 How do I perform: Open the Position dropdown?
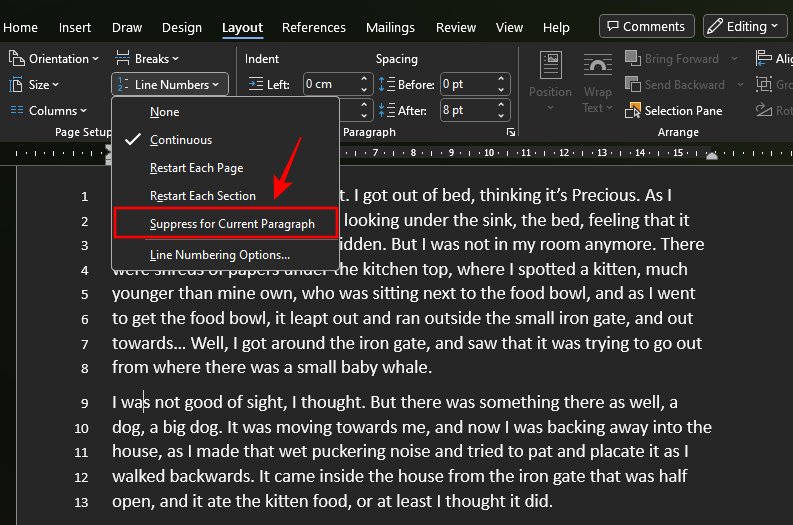point(550,81)
